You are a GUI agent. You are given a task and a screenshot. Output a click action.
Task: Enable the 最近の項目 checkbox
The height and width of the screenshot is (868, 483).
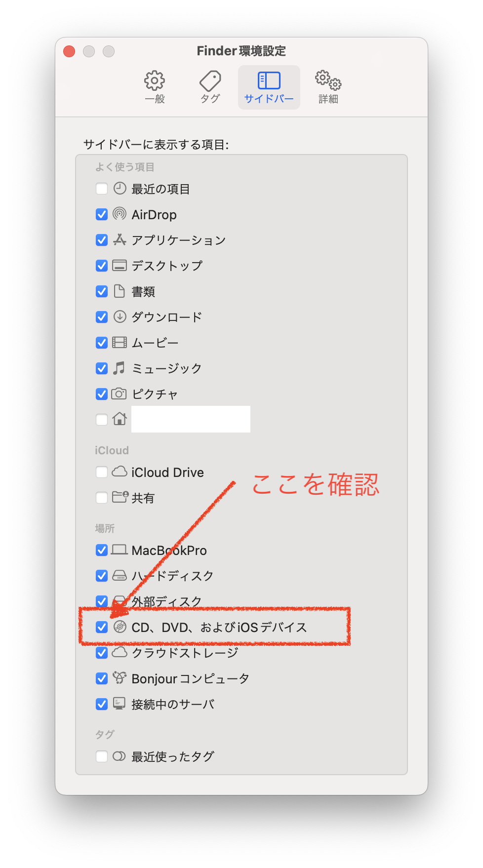point(102,189)
